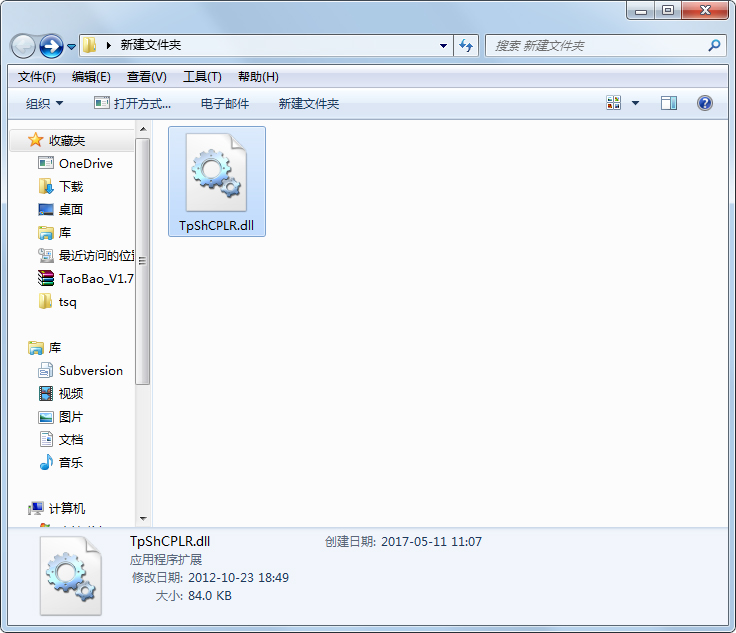This screenshot has height=633, width=736.
Task: Open the address bar history dropdown
Action: pos(443,46)
